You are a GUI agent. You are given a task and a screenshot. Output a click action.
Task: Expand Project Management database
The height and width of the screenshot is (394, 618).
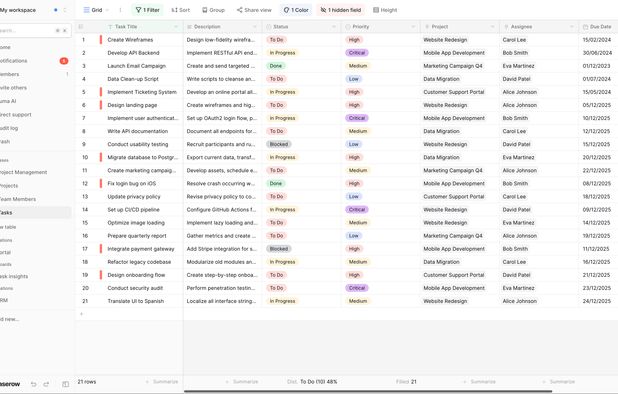pos(35,172)
